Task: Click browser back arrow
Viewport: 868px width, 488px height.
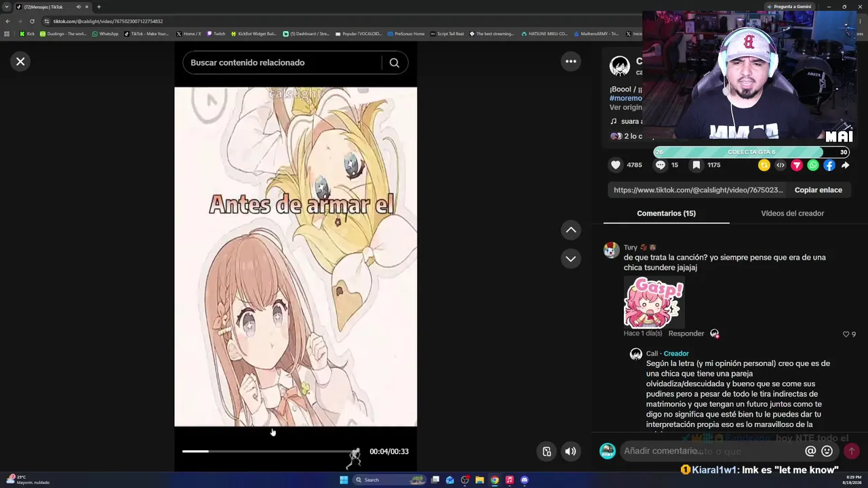Action: 7,21
